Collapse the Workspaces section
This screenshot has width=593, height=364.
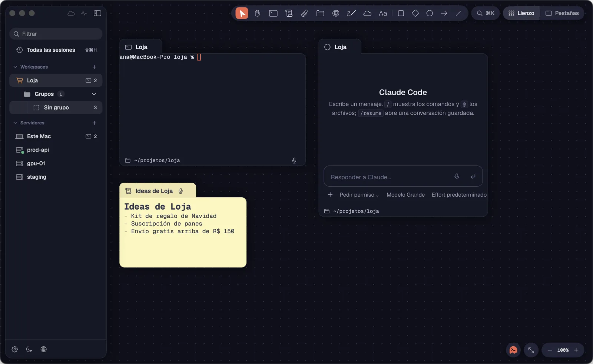[15, 67]
